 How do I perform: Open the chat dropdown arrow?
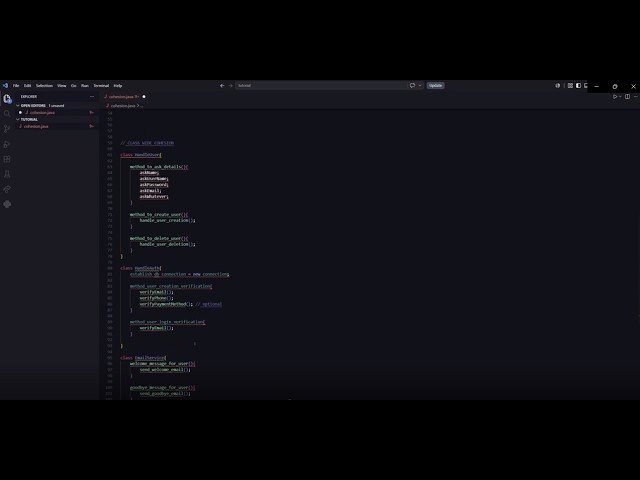(420, 86)
